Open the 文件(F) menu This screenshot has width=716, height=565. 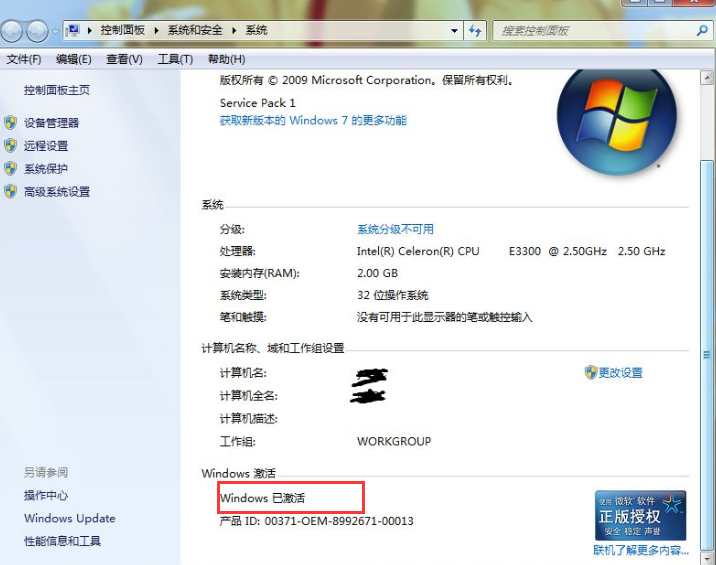(24, 59)
